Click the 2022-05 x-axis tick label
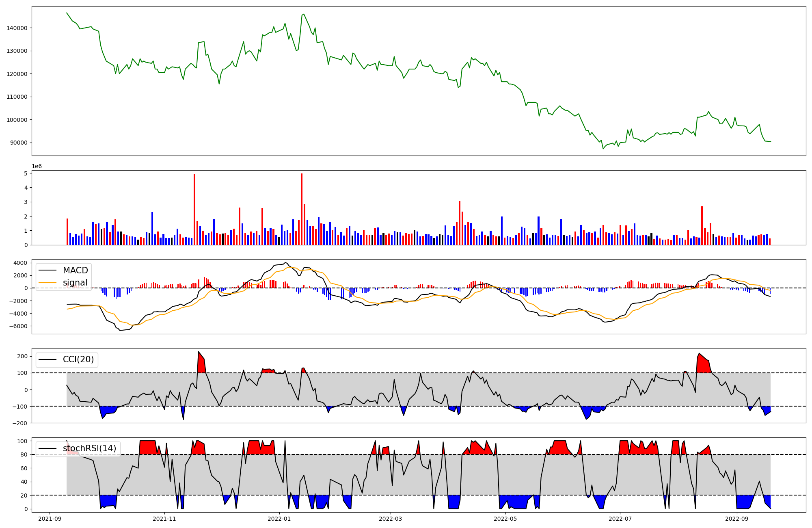The height and width of the screenshot is (528, 812). (505, 519)
